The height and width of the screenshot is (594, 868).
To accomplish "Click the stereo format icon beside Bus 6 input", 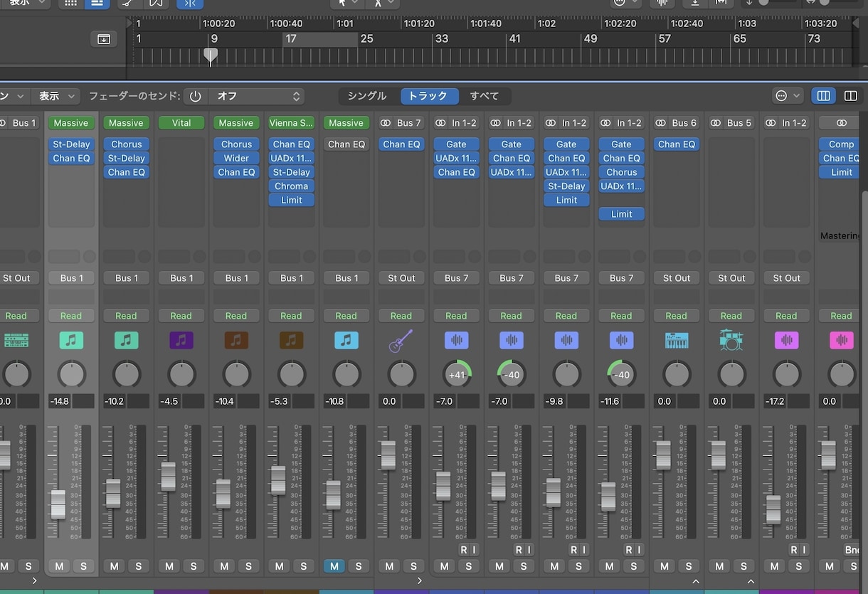I will click(x=662, y=123).
